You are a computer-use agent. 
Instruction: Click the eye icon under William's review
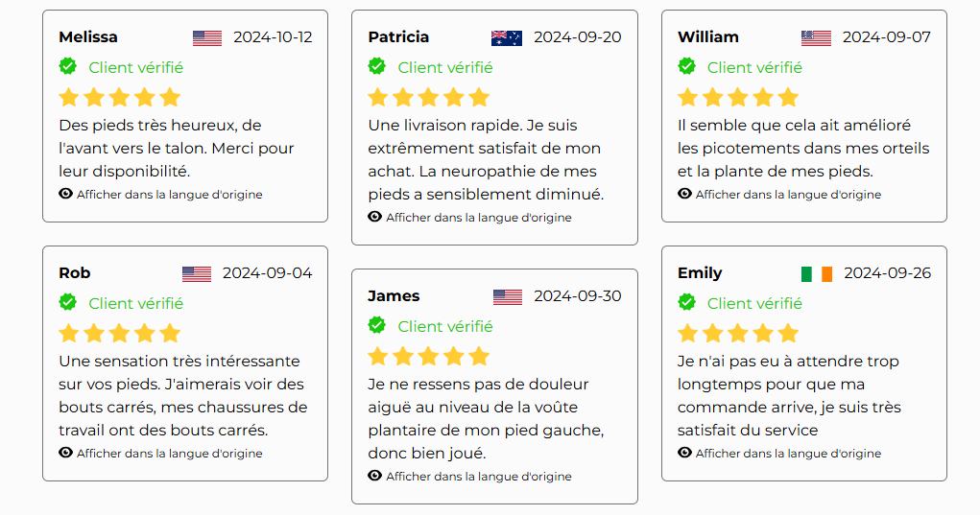[x=685, y=194]
